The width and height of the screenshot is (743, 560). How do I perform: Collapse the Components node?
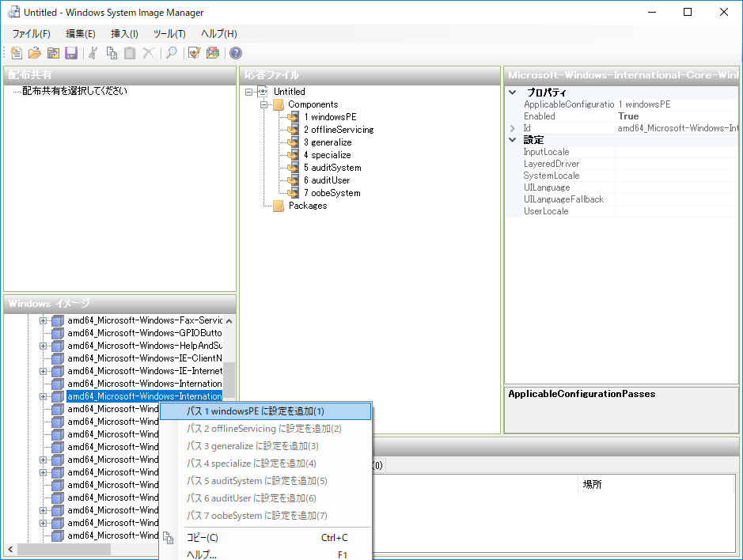coord(264,104)
